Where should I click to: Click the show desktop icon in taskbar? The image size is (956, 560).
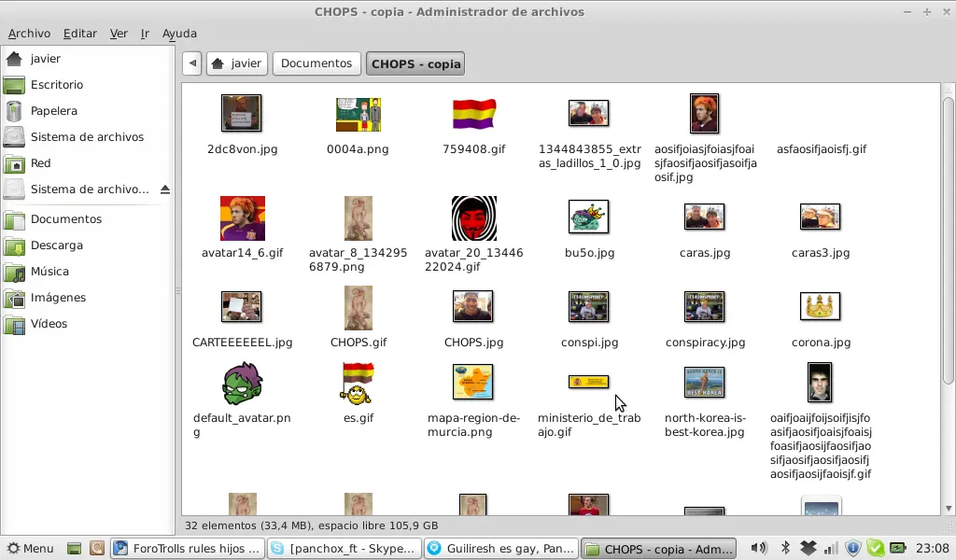tap(74, 549)
